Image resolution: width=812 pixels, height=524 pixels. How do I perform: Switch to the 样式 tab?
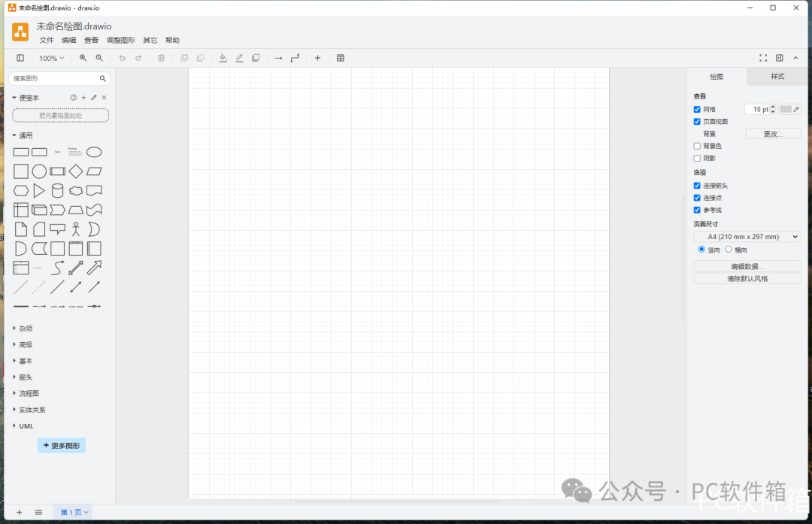coord(777,77)
